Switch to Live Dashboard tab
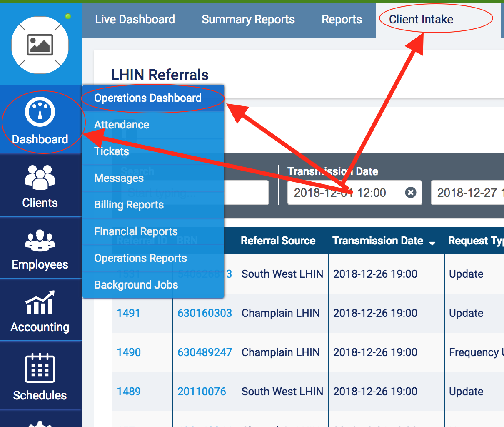 tap(135, 20)
